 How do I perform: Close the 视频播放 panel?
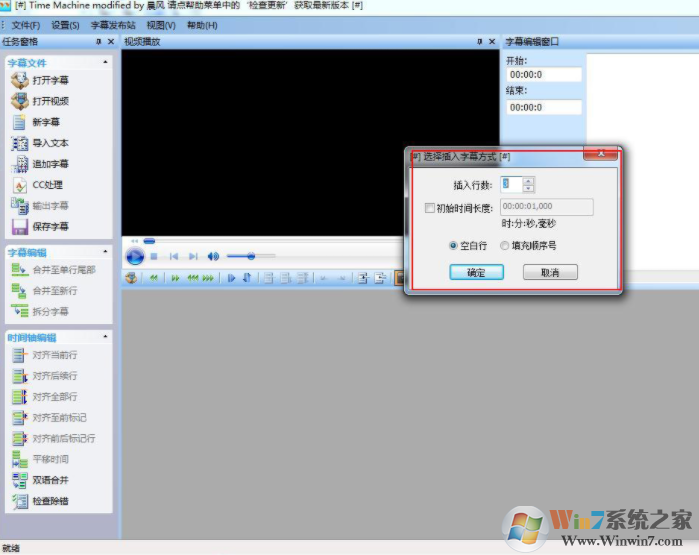492,41
